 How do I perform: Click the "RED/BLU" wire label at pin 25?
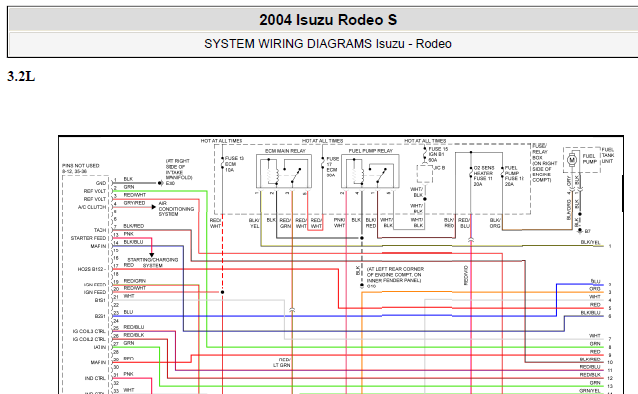pos(134,327)
